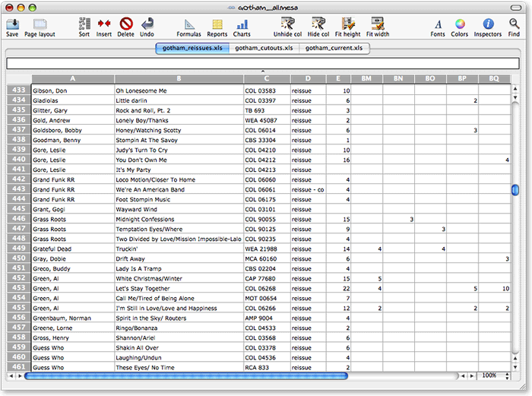Viewport: 532px width, 396px height.
Task: Select row header 461
Action: 19,367
